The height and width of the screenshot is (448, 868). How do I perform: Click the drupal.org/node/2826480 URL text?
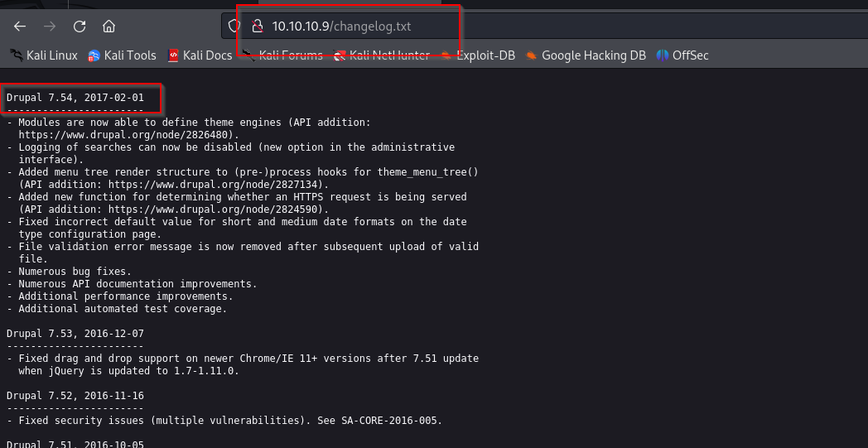point(128,134)
